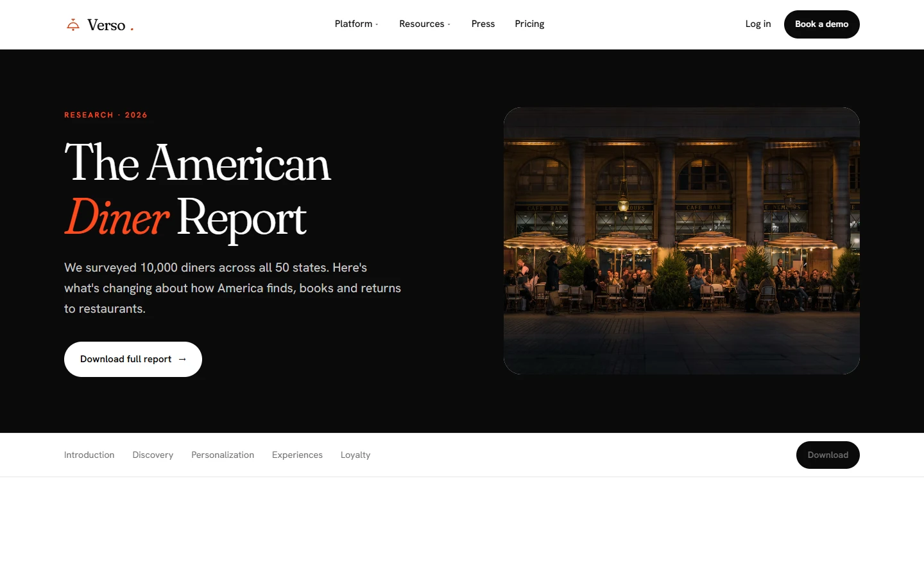Select the Experiences section tab
This screenshot has width=924, height=578.
pyautogui.click(x=297, y=455)
